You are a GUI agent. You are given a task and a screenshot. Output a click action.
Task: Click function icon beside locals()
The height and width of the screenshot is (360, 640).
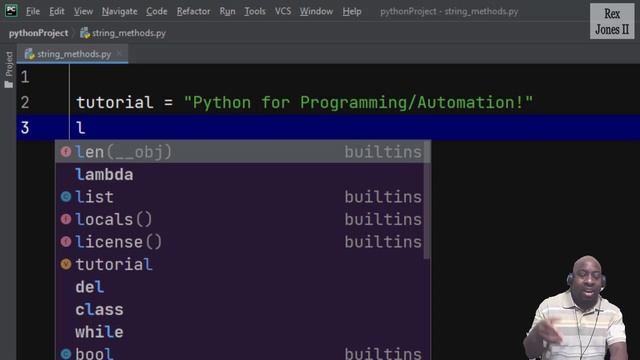pyautogui.click(x=66, y=219)
